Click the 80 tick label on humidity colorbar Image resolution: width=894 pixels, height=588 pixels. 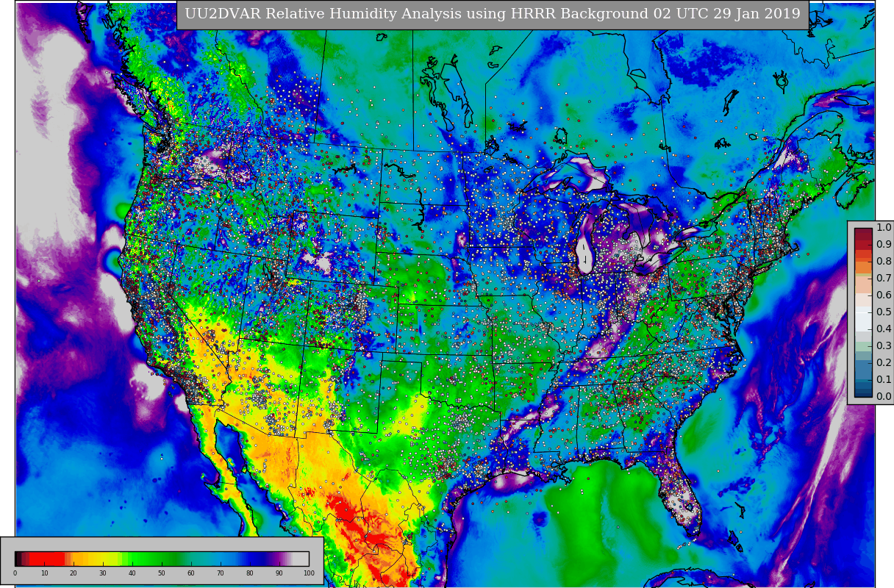click(x=250, y=573)
